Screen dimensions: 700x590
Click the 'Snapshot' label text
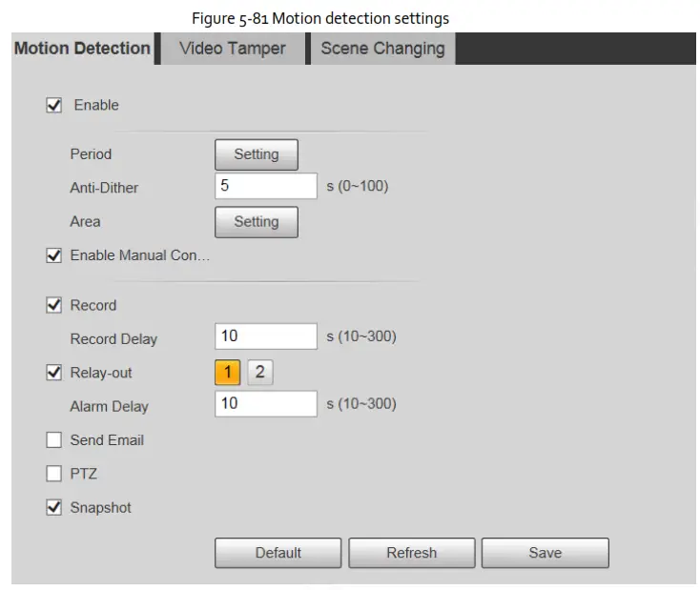(101, 508)
